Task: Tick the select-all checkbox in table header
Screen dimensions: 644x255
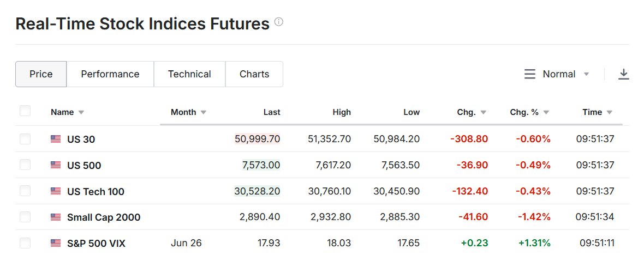Action: coord(25,111)
